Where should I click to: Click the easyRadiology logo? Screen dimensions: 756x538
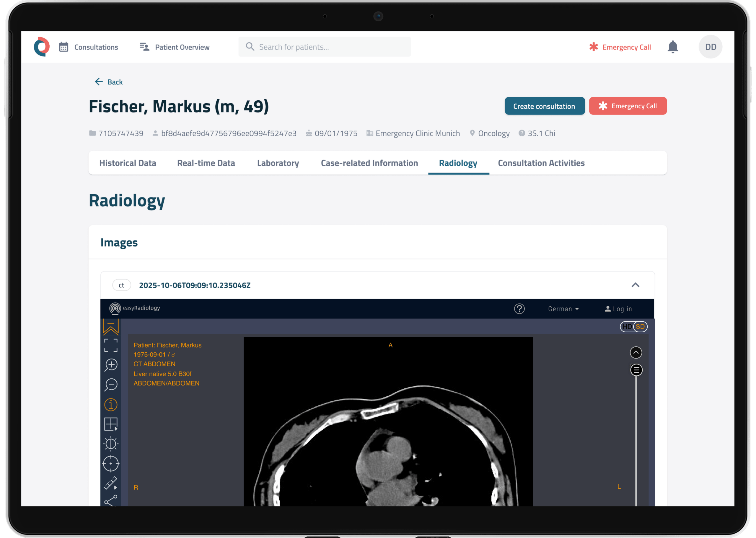click(135, 308)
